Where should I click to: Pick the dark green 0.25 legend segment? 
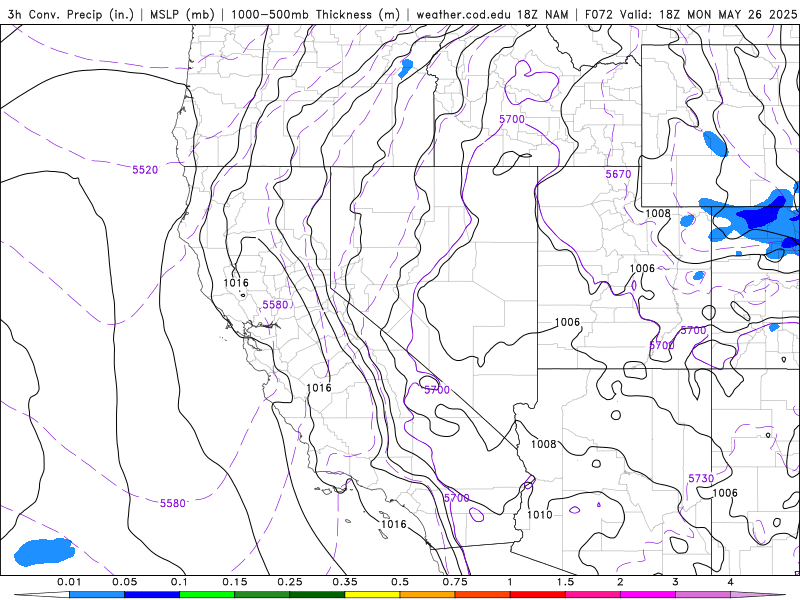[317, 595]
